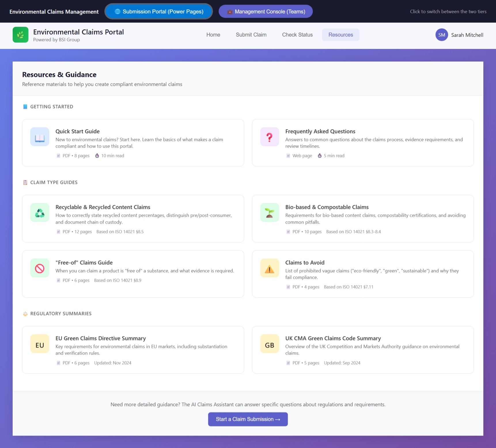Open the Quick Start Guide book icon
This screenshot has height=448, width=496.
point(39,137)
